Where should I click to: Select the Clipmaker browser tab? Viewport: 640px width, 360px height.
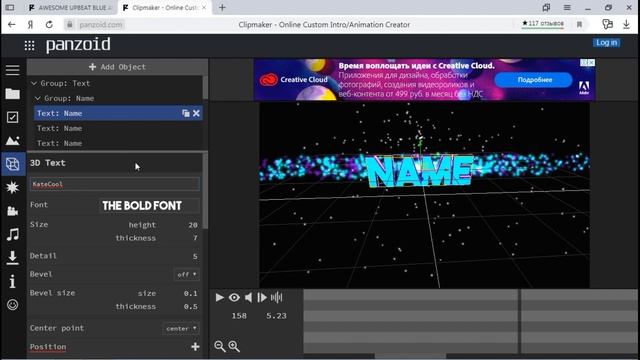tap(164, 8)
